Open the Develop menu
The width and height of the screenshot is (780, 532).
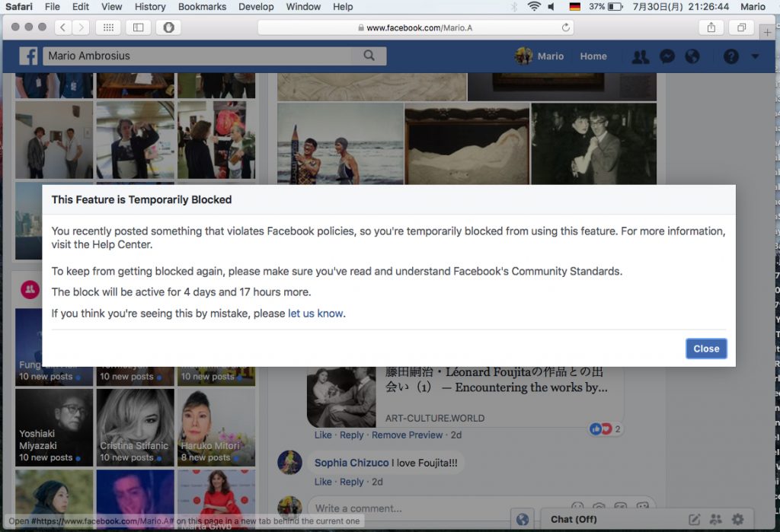256,6
